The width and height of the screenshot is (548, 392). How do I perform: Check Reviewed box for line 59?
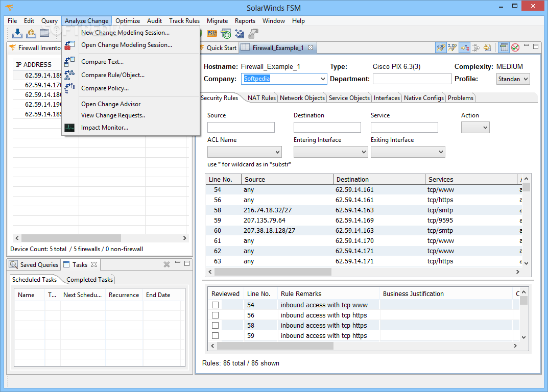coord(216,335)
